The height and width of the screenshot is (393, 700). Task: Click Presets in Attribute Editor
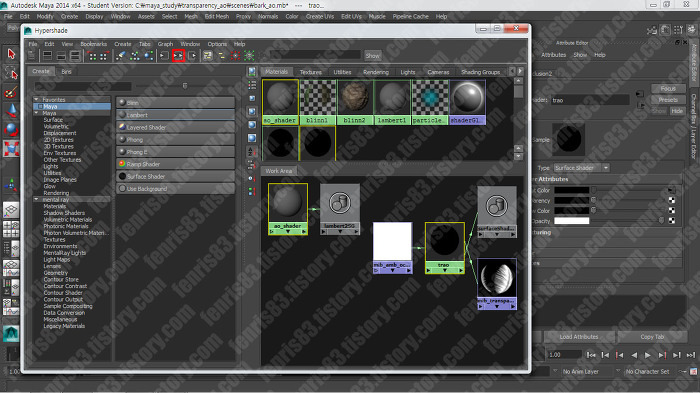[x=668, y=100]
